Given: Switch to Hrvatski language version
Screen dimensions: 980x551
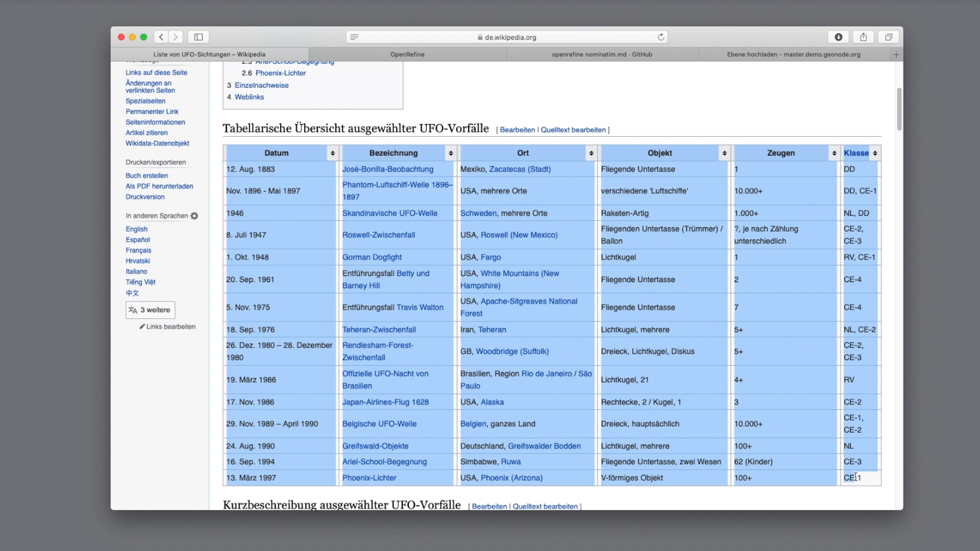Looking at the screenshot, I should (138, 261).
